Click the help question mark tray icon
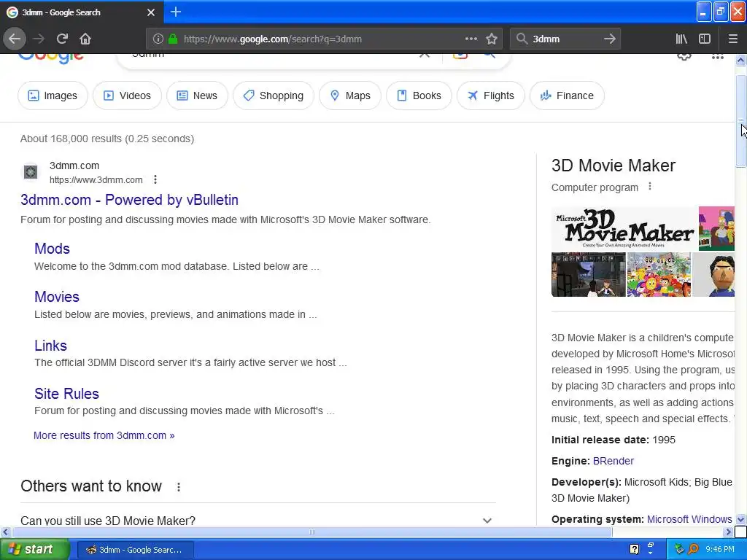747x560 pixels. pos(634,549)
